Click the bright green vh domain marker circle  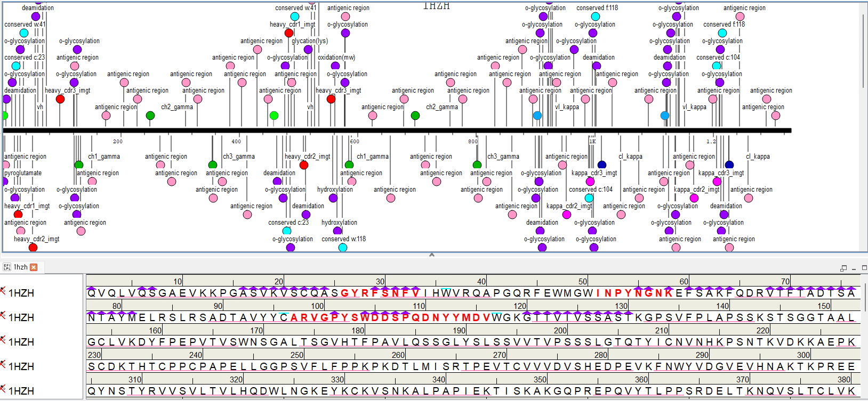tap(274, 116)
